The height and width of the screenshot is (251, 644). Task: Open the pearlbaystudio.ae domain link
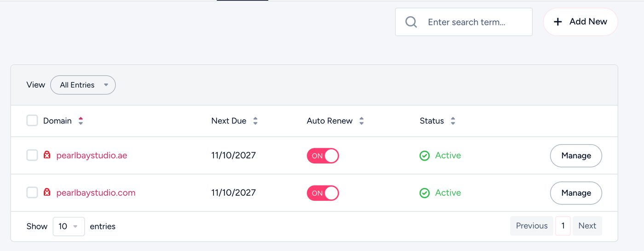[x=92, y=155]
